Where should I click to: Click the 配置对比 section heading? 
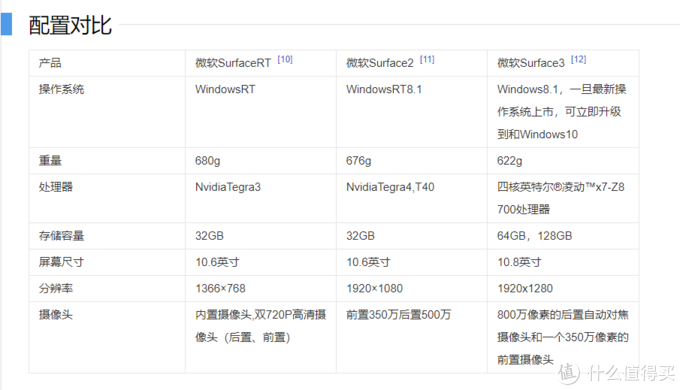[70, 25]
